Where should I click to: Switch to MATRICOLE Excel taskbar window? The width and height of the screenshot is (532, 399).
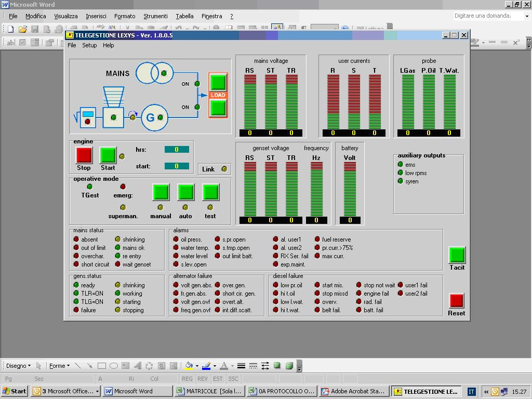(210, 391)
